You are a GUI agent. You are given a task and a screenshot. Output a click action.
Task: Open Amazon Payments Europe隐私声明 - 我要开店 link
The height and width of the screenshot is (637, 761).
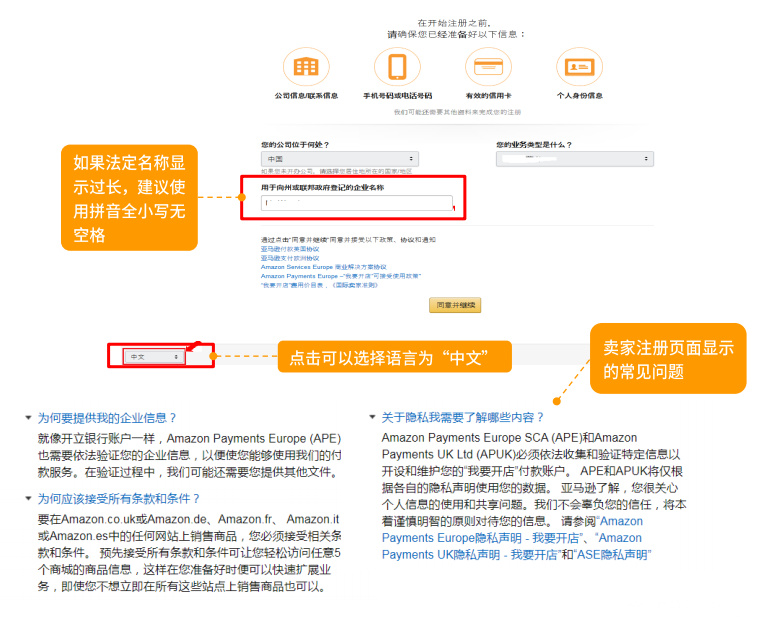pyautogui.click(x=512, y=530)
